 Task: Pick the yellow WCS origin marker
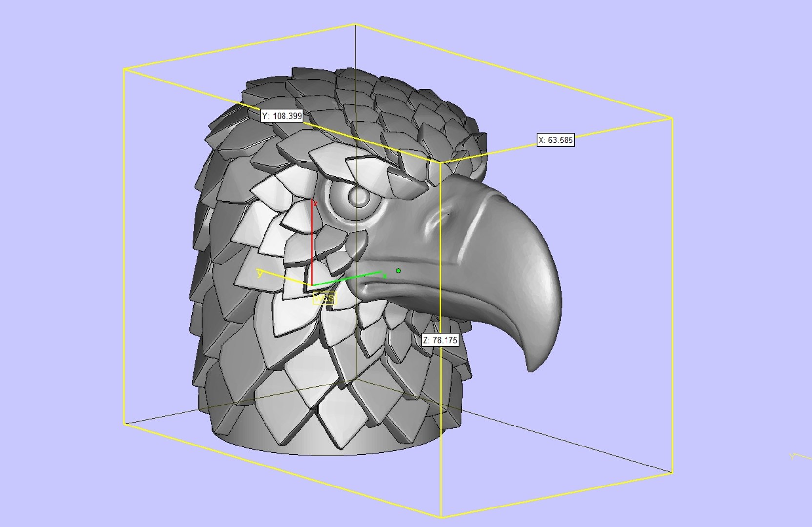coord(325,298)
